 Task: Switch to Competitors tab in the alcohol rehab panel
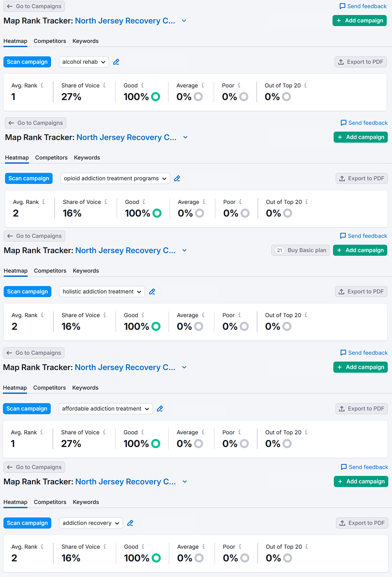coord(50,41)
